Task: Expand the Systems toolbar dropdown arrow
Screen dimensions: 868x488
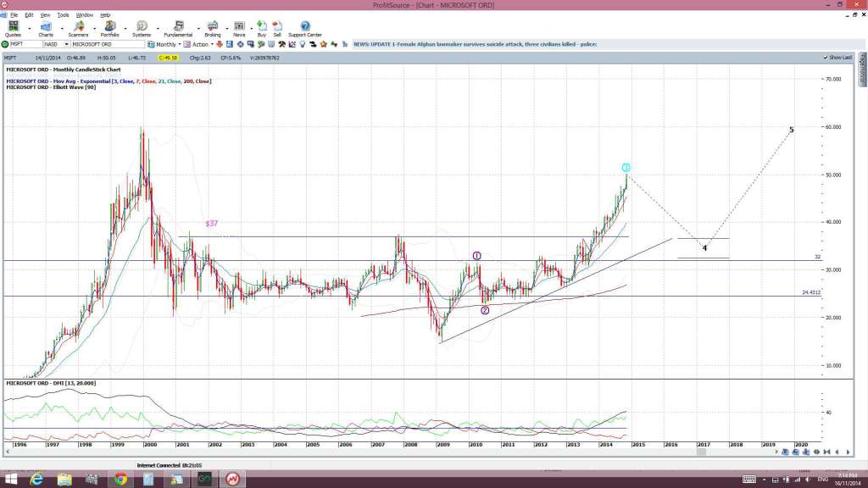Action: pyautogui.click(x=158, y=29)
